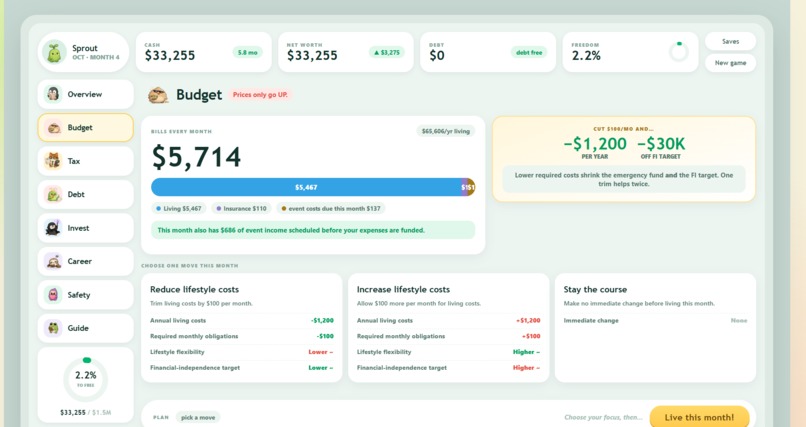Click the blue Living $5,467 bar segment

point(306,188)
